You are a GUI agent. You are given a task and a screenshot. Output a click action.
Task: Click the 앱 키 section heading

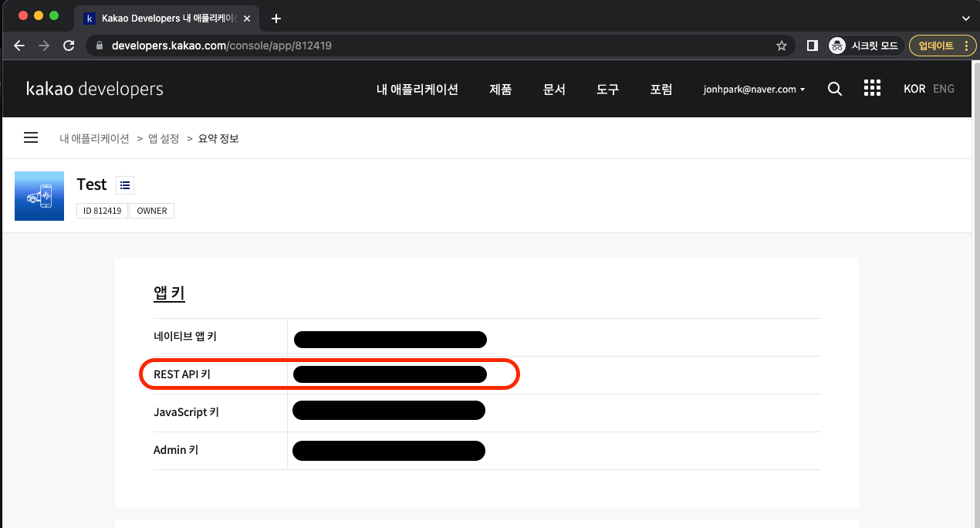(169, 294)
